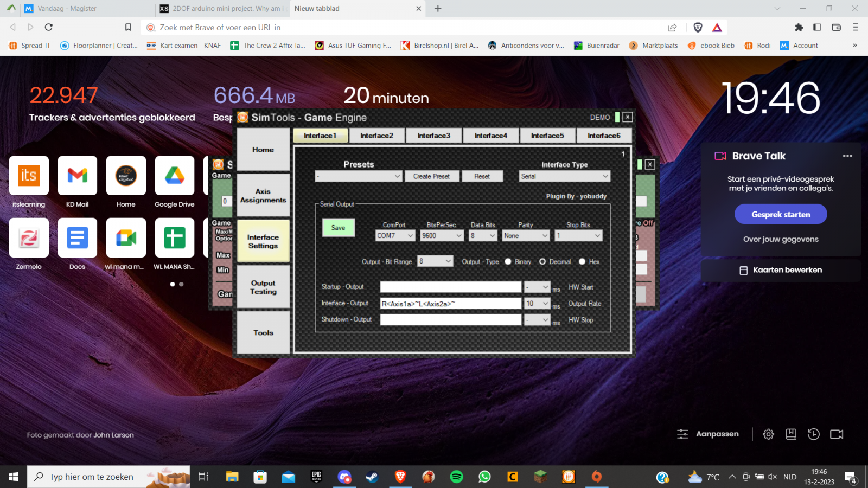Open the Presets dropdown

(x=359, y=176)
